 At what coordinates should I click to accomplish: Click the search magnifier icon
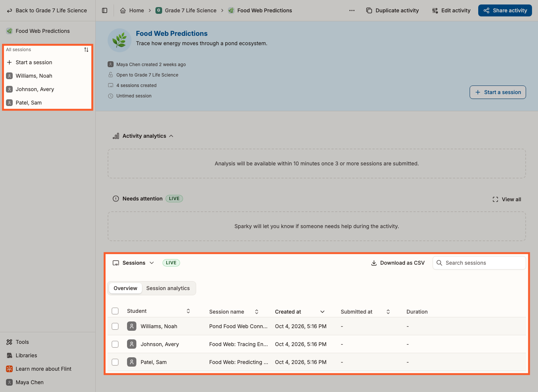click(x=439, y=263)
